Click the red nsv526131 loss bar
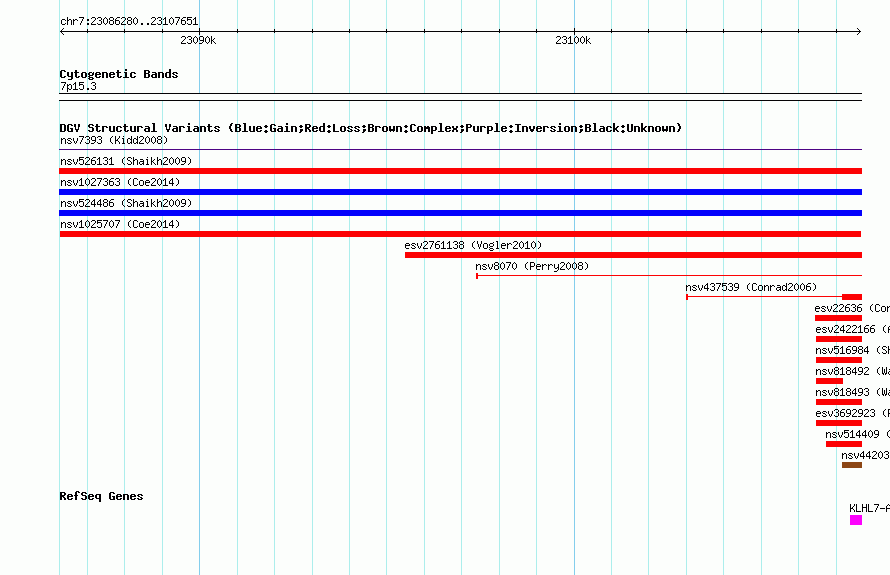This screenshot has width=890, height=575. pos(460,171)
